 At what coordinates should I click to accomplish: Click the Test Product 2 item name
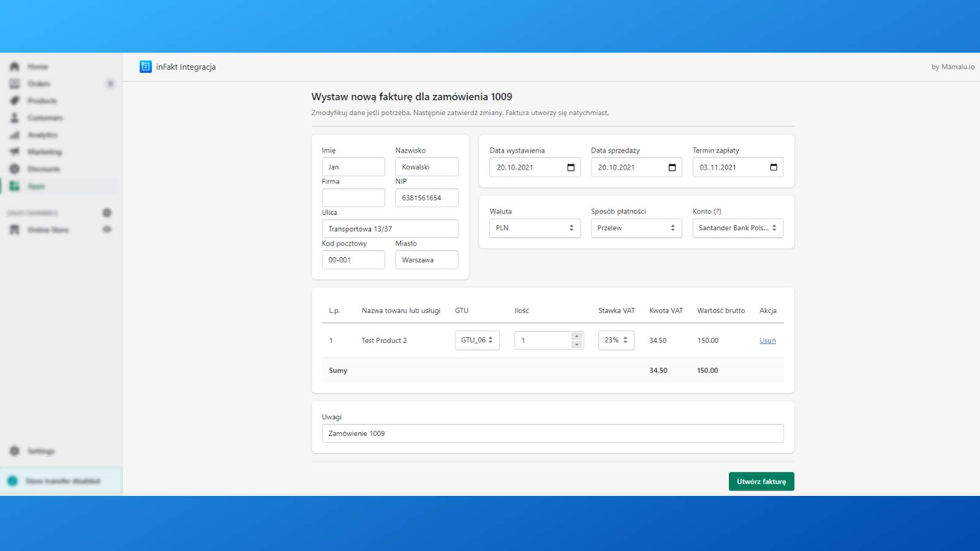tap(384, 340)
